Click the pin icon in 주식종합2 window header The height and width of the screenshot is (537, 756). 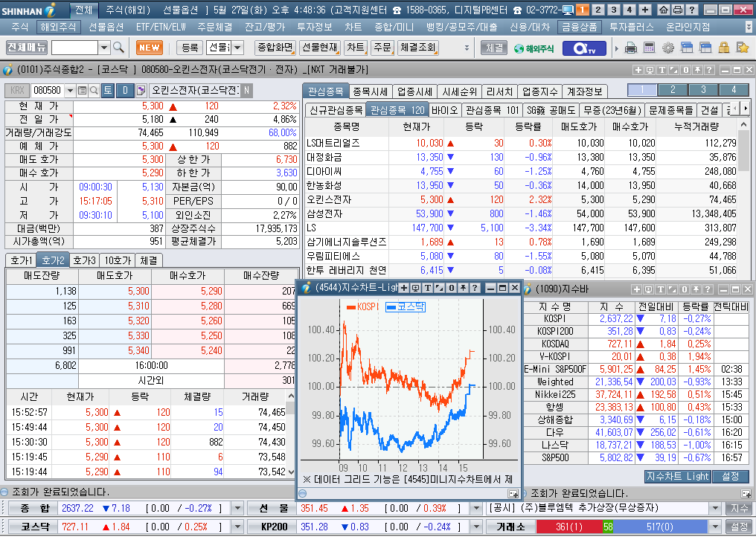pyautogui.click(x=697, y=71)
